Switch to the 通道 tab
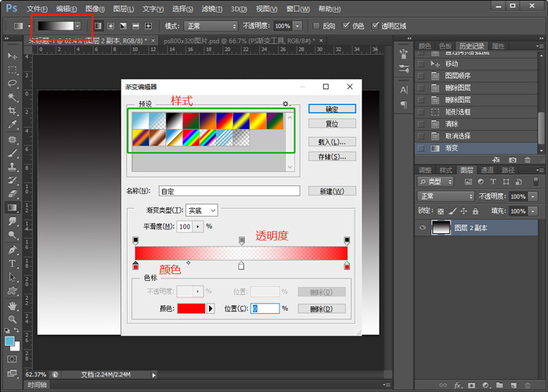The height and width of the screenshot is (392, 548). click(487, 170)
